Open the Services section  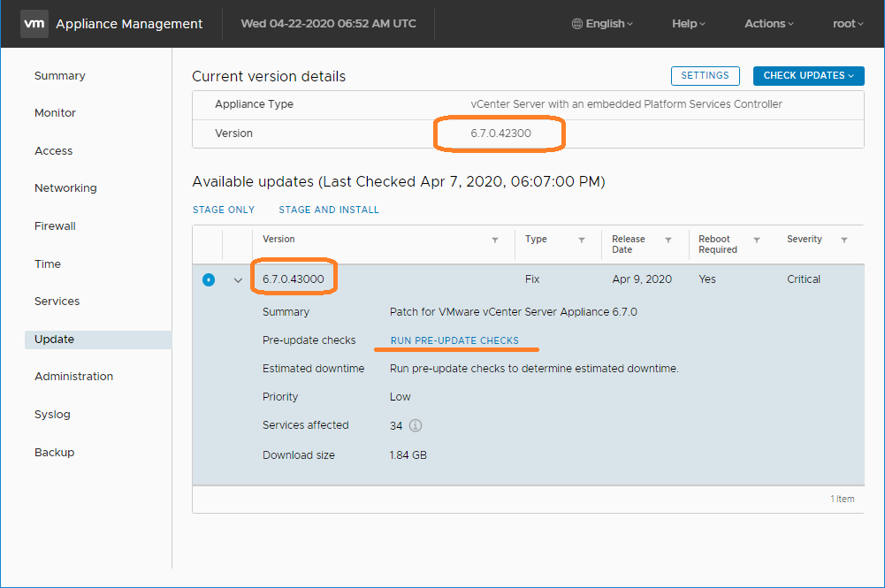(x=57, y=301)
